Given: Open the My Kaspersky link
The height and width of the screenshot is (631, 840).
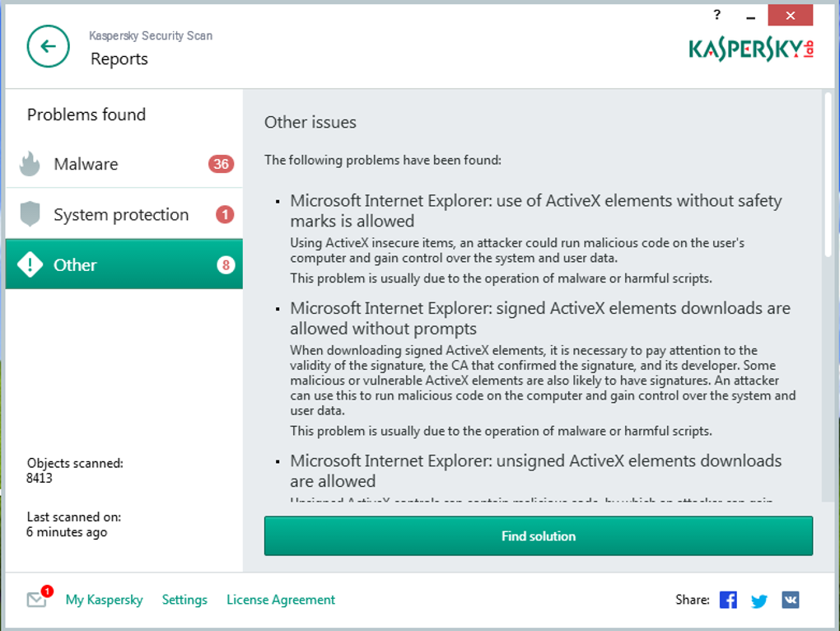Looking at the screenshot, I should coord(104,600).
